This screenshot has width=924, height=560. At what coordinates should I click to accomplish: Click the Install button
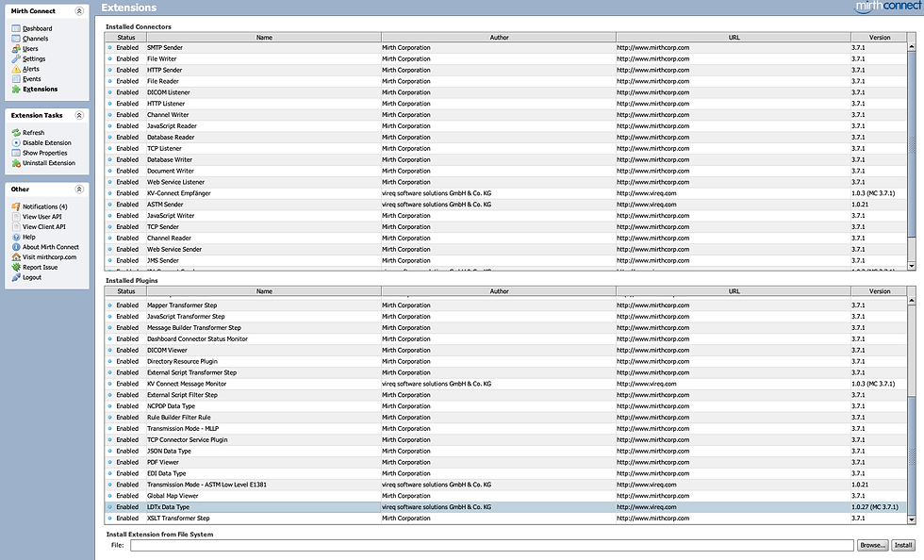point(903,545)
